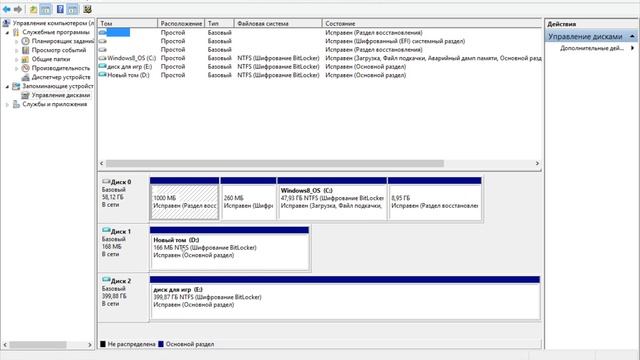Select the 1000 МБ recovery partition on Диск 0

pyautogui.click(x=184, y=199)
